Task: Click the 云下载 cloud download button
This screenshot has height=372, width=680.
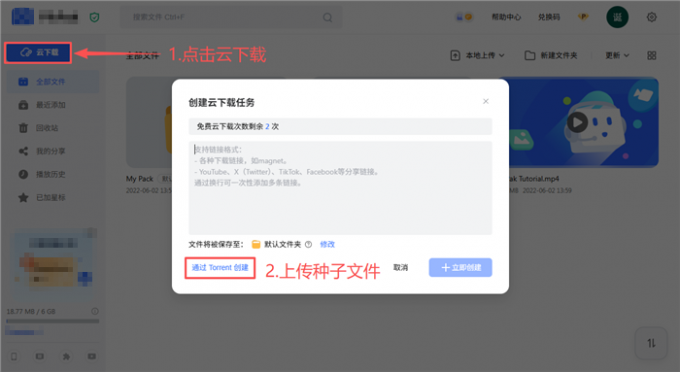Action: pos(38,52)
